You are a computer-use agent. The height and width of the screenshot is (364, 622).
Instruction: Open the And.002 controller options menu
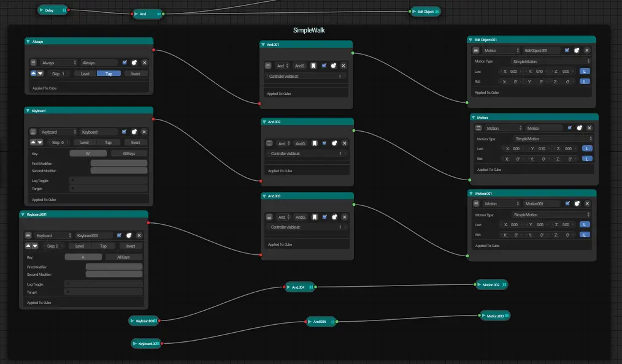tap(268, 143)
